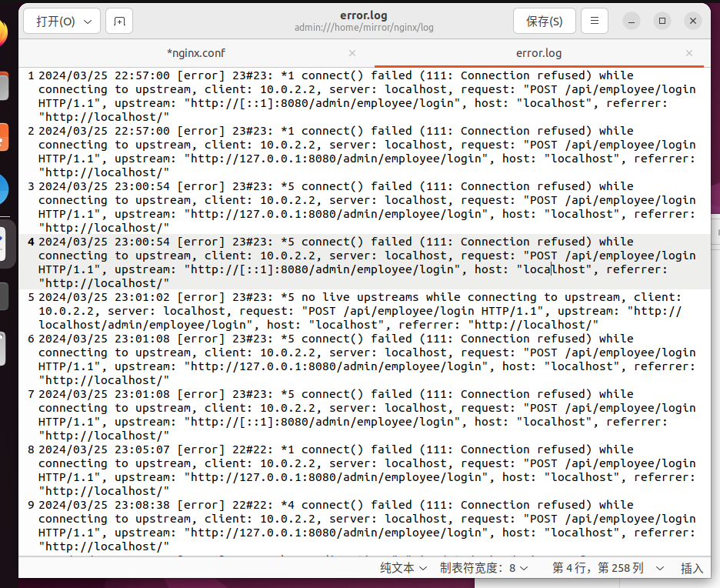The image size is (720, 588).
Task: Click line 9 timestamp 23:08:38
Action: click(x=142, y=505)
